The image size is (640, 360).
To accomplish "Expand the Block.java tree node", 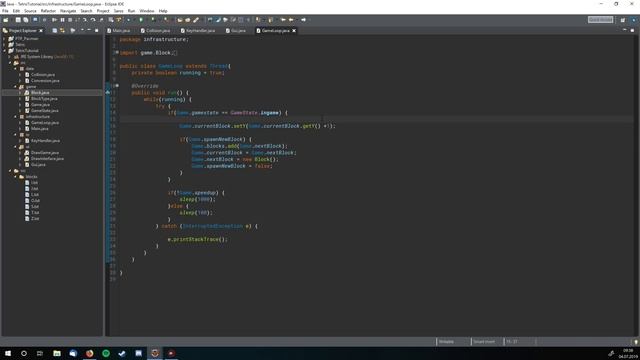I will coord(20,93).
